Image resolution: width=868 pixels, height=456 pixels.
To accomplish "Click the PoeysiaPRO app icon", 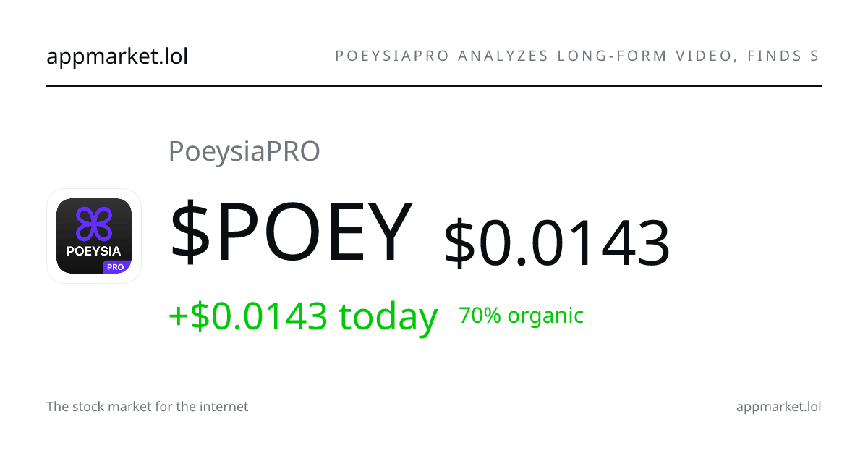I will (x=94, y=236).
